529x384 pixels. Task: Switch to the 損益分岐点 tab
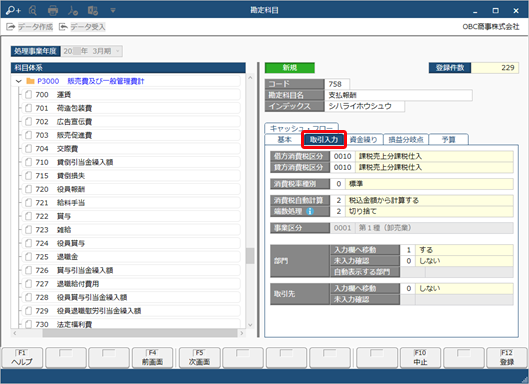pyautogui.click(x=406, y=140)
